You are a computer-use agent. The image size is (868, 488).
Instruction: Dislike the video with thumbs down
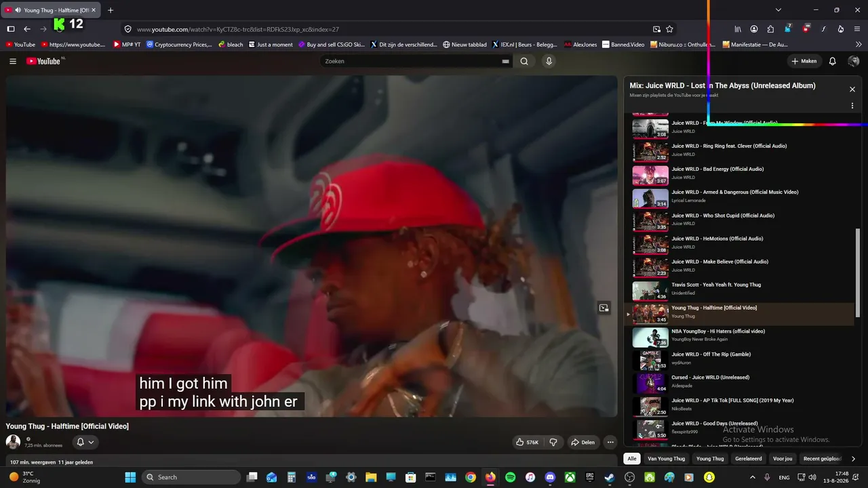(x=553, y=442)
